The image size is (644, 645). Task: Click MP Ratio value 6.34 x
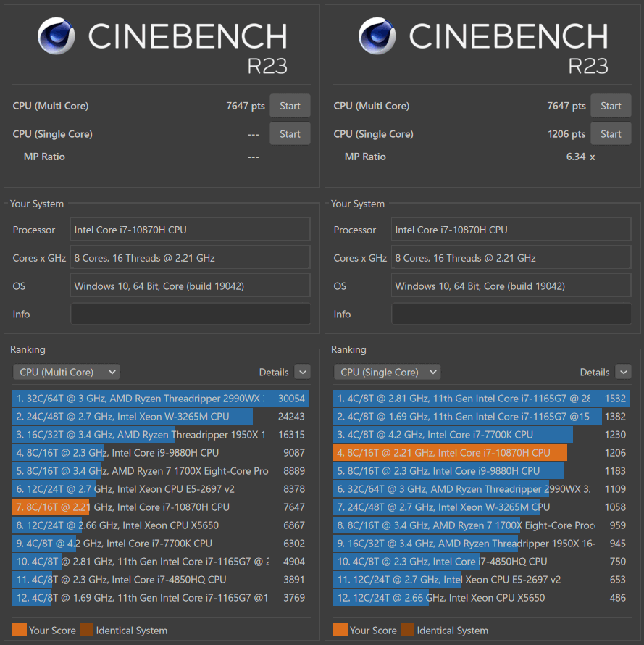tap(580, 157)
